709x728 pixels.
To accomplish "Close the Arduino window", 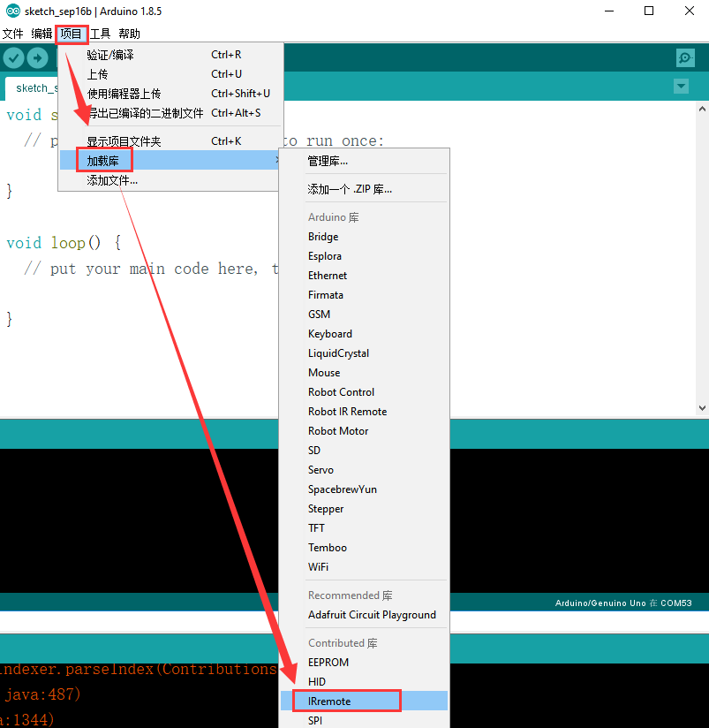I will [690, 11].
